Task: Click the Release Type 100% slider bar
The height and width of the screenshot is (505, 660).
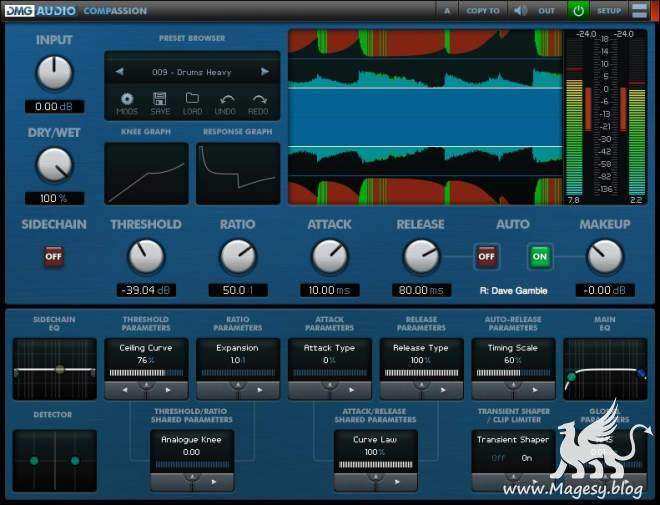Action: click(x=421, y=373)
